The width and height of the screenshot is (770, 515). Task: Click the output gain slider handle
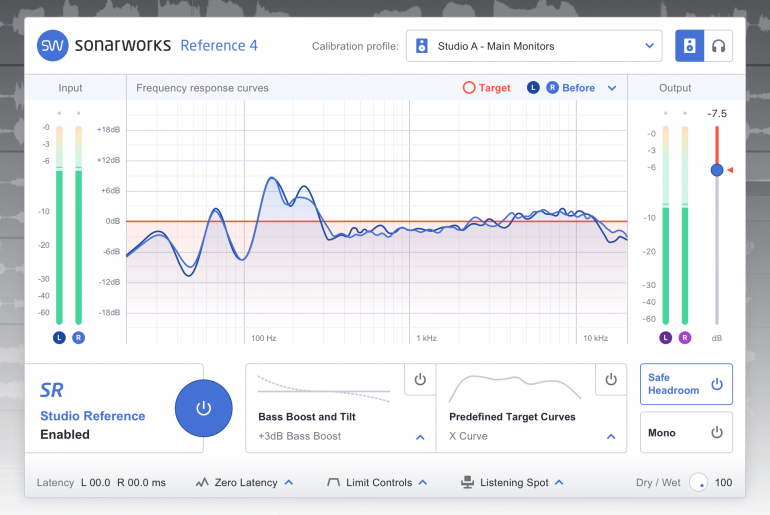pyautogui.click(x=716, y=170)
